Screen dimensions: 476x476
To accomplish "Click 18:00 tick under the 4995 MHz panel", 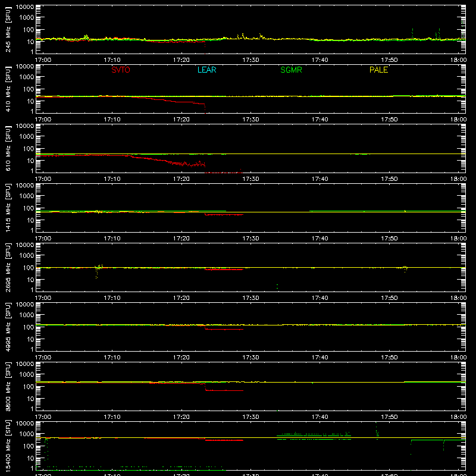I will coord(458,358).
